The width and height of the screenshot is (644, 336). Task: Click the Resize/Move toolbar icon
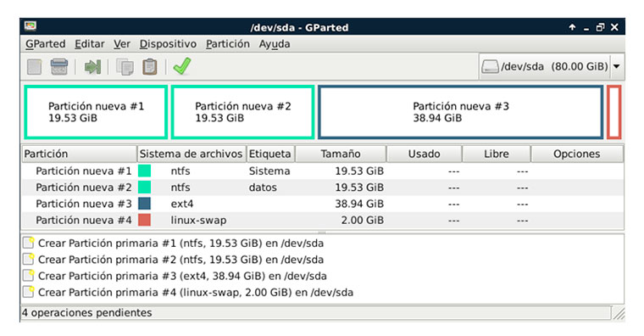pyautogui.click(x=92, y=67)
